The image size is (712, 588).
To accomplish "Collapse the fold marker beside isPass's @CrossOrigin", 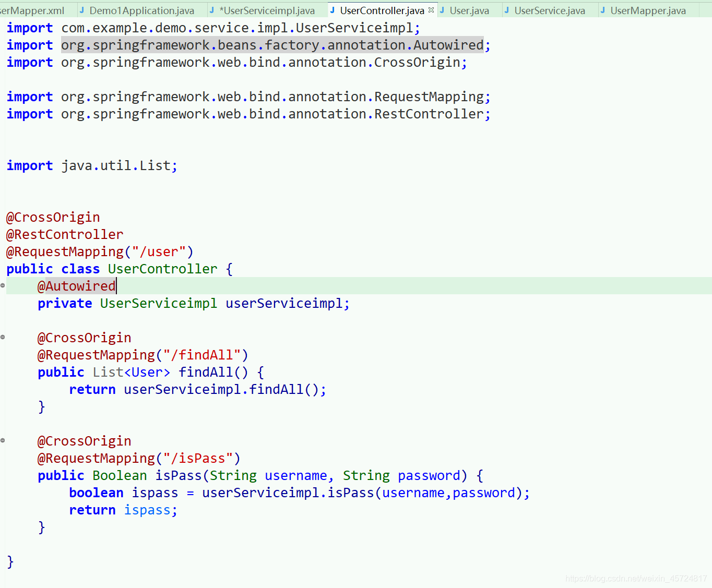I will pos(3,440).
